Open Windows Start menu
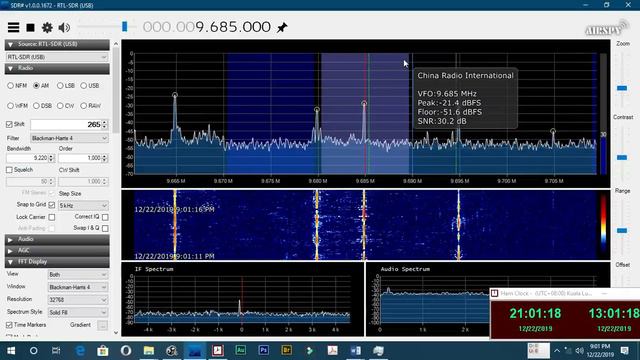 click(11, 351)
